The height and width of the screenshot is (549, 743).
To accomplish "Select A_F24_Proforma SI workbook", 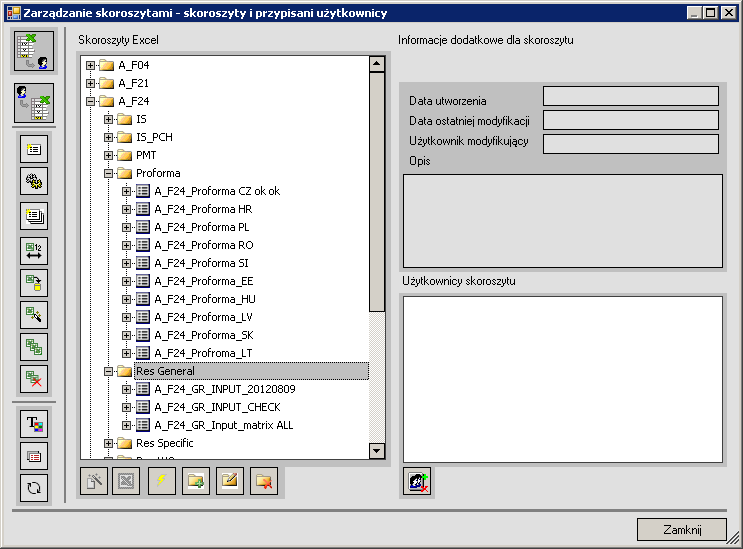I will click(x=201, y=263).
